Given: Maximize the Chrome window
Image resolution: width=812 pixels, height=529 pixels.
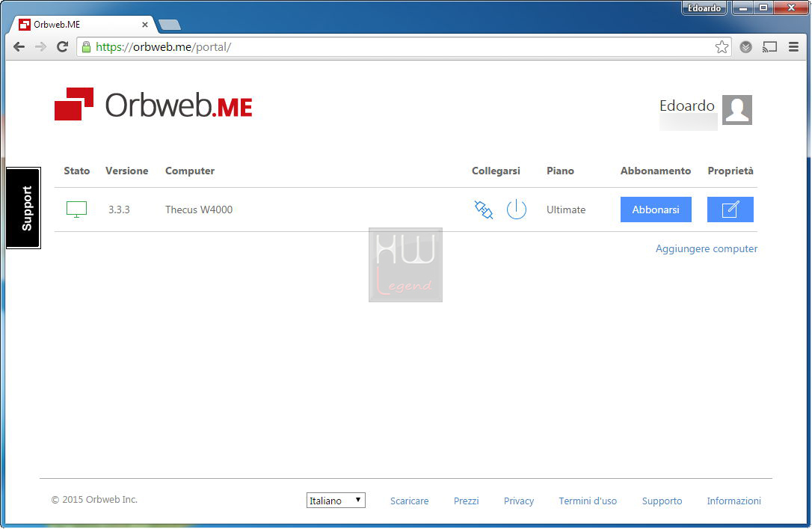Looking at the screenshot, I should 763,7.
